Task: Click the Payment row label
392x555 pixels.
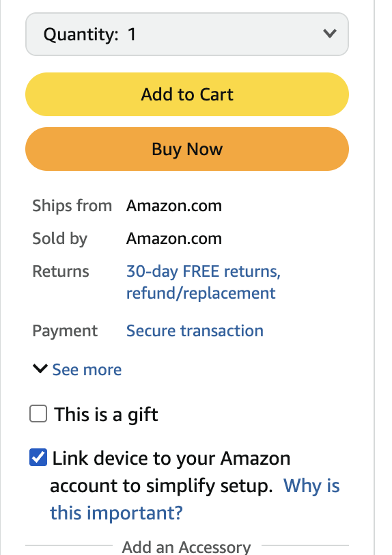Action: (65, 331)
